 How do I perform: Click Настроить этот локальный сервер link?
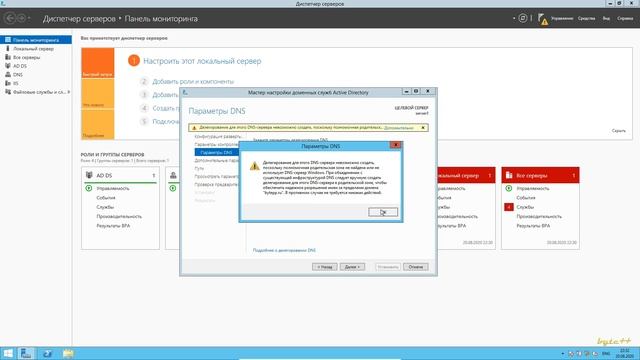click(202, 61)
